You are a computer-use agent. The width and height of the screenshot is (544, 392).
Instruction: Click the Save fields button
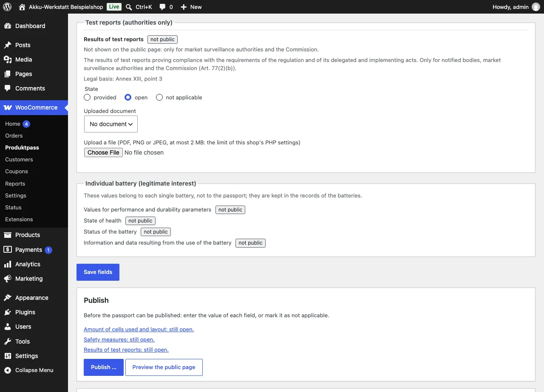tap(98, 272)
